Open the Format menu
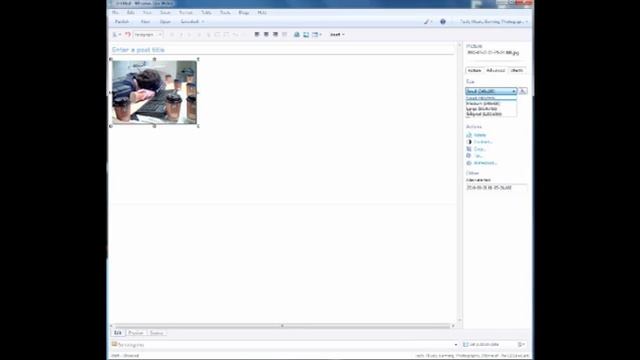Screen dimensions: 640x360 186,13
